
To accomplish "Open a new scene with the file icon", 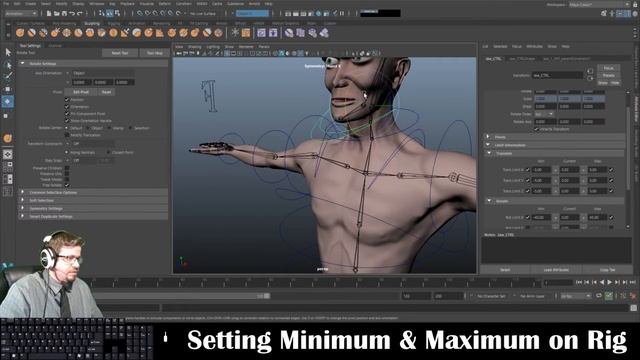I will [49, 13].
